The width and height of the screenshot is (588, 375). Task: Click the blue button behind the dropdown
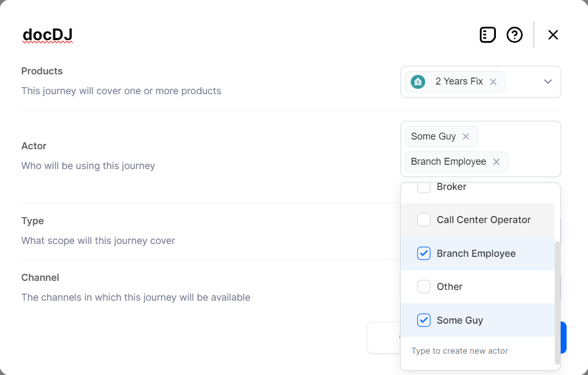click(563, 338)
